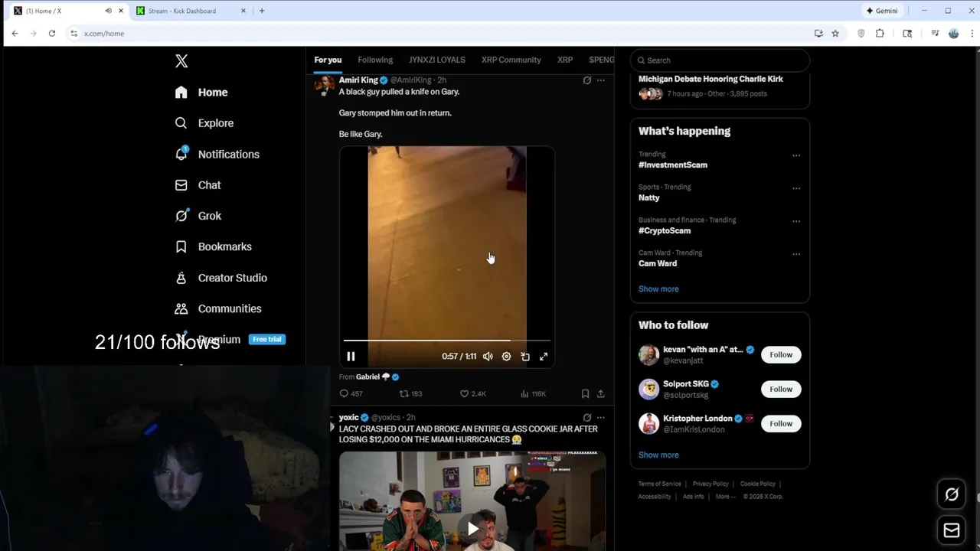
Task: Open Gemini in Chrome
Action: coord(882,11)
